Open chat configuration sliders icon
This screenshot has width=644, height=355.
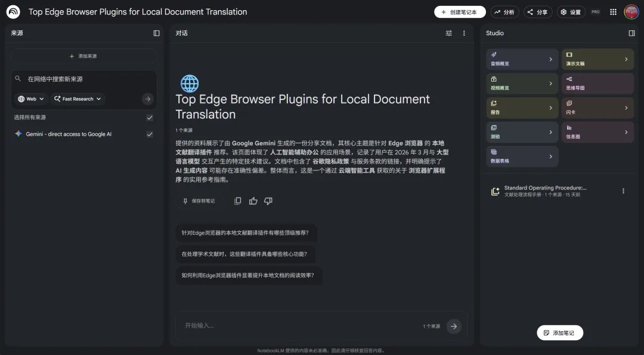click(449, 33)
